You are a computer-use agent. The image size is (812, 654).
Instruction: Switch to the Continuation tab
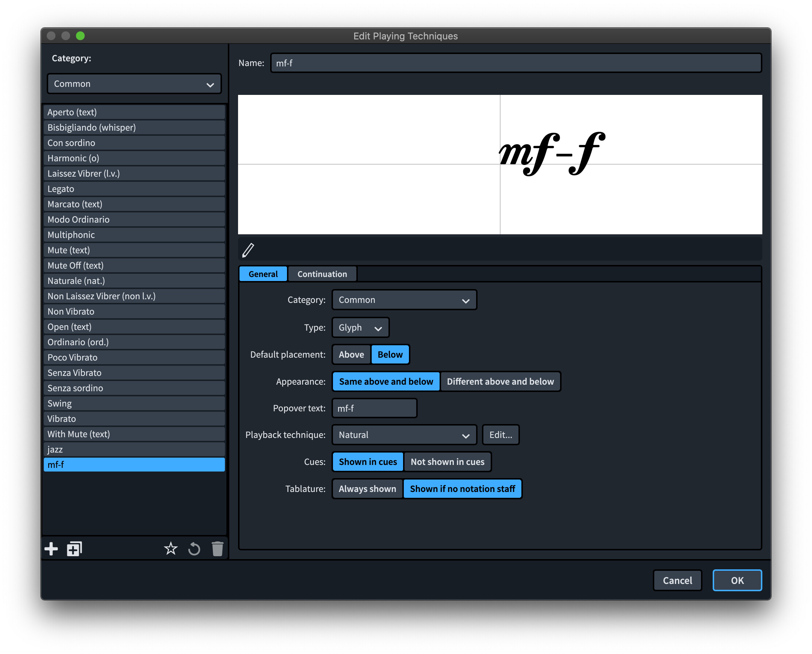tap(322, 274)
